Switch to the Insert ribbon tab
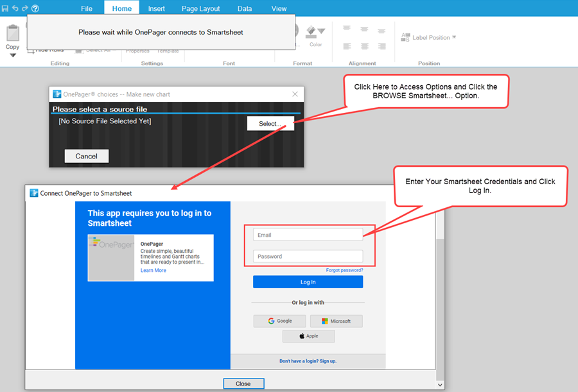The width and height of the screenshot is (578, 392). (x=156, y=8)
